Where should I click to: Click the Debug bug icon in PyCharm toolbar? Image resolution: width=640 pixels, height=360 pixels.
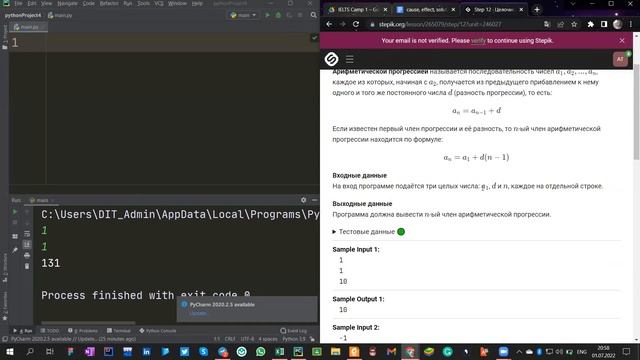(x=278, y=15)
